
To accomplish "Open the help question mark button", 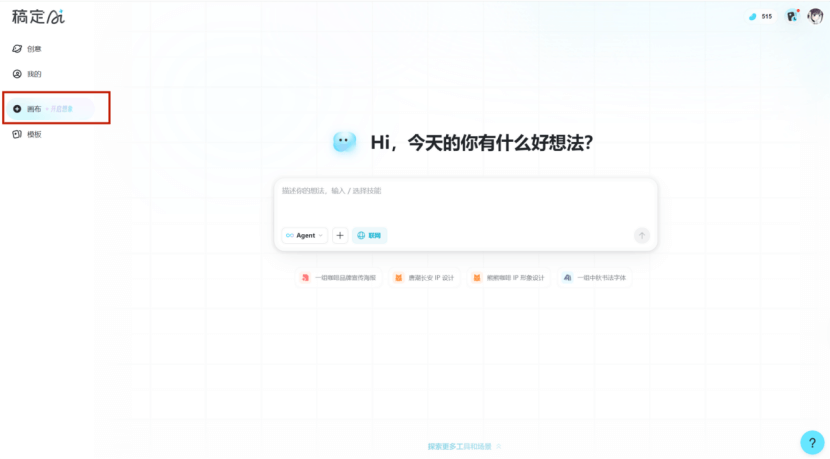I will (812, 443).
